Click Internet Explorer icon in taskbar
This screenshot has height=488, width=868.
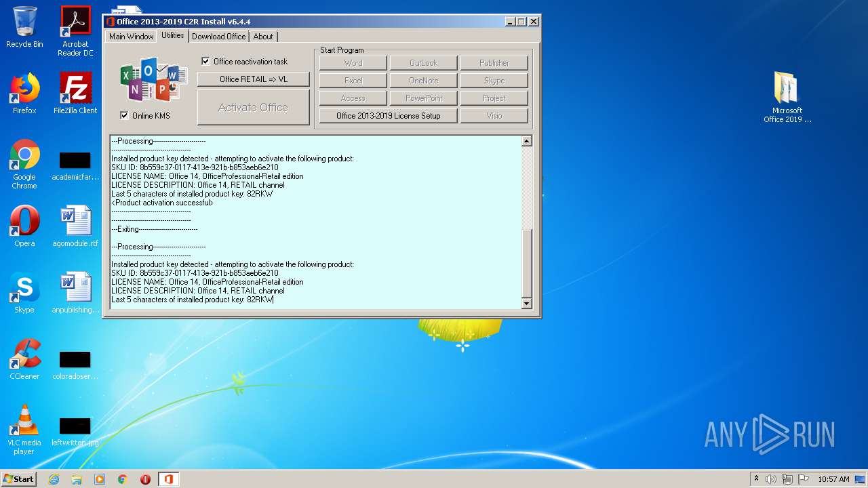click(x=54, y=479)
